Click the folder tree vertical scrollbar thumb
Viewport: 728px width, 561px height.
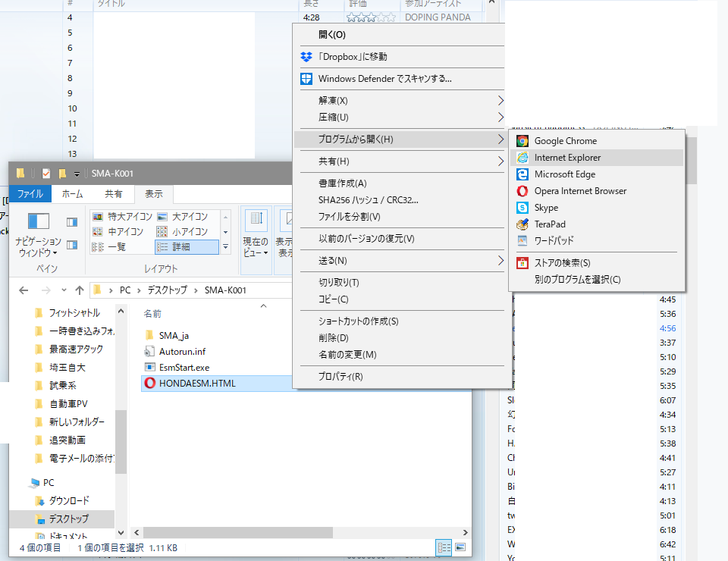121,442
